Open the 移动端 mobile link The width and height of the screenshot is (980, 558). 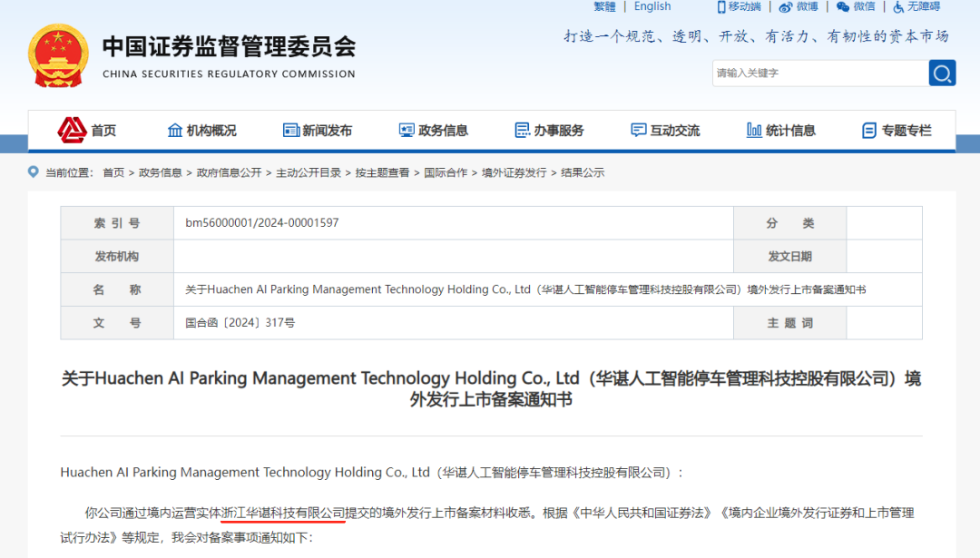pos(744,6)
